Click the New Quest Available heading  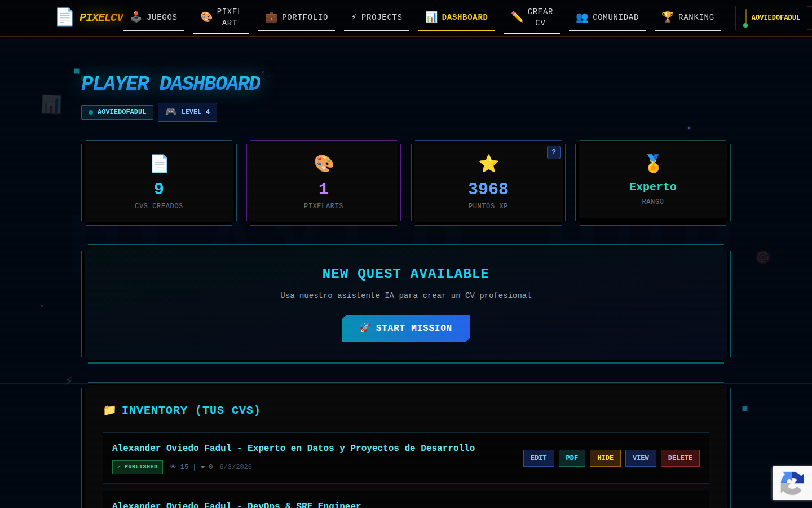(x=406, y=274)
